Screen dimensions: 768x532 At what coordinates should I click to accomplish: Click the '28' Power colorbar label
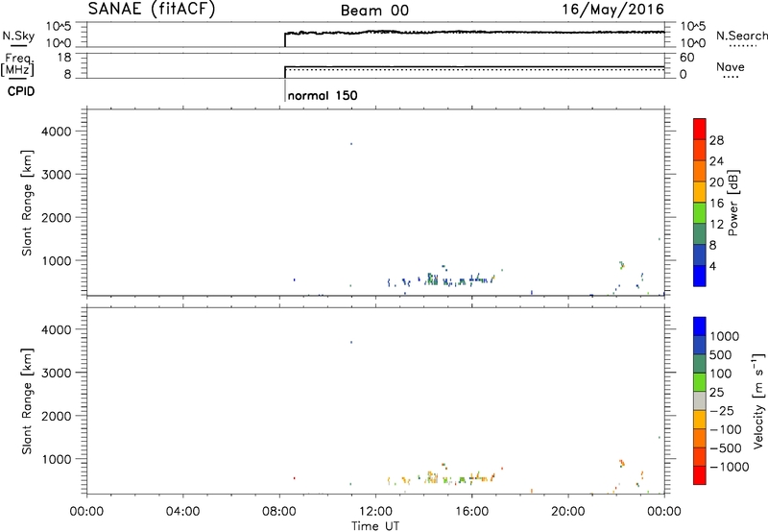(716, 140)
